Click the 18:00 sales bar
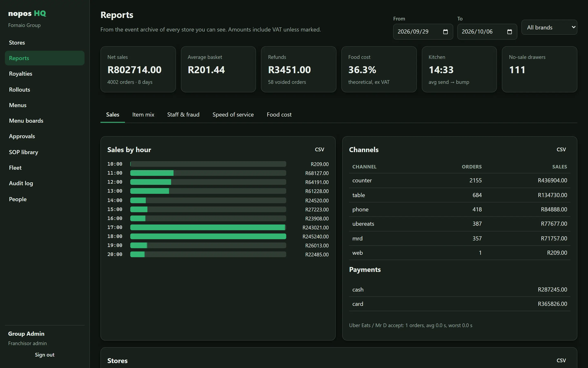Screen dimensions: 588x368 click(x=208, y=236)
